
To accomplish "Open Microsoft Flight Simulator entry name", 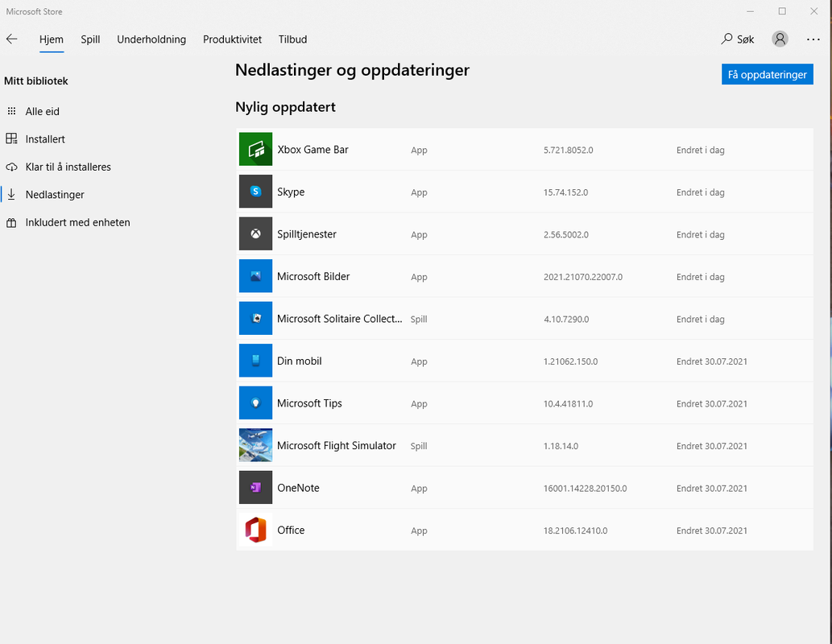I will (337, 446).
